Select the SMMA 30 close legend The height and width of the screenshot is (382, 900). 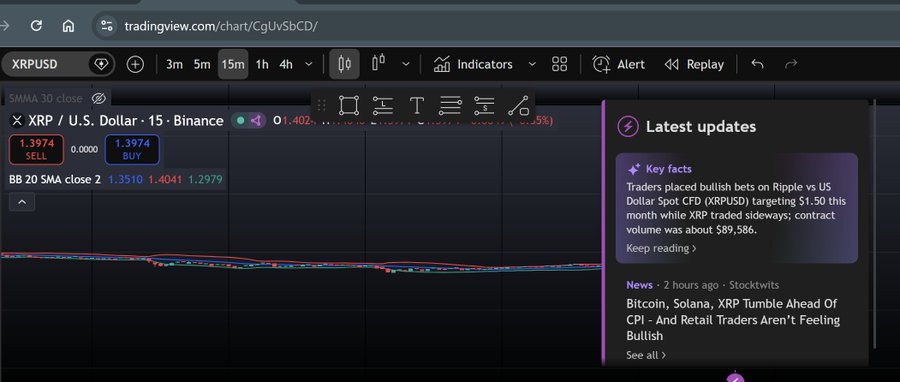(x=46, y=98)
